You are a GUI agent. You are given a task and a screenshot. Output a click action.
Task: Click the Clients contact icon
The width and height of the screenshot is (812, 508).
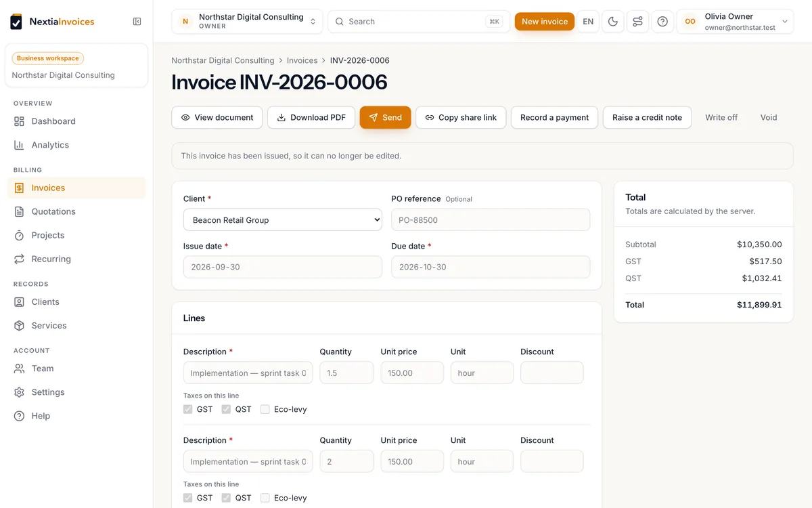pyautogui.click(x=19, y=302)
